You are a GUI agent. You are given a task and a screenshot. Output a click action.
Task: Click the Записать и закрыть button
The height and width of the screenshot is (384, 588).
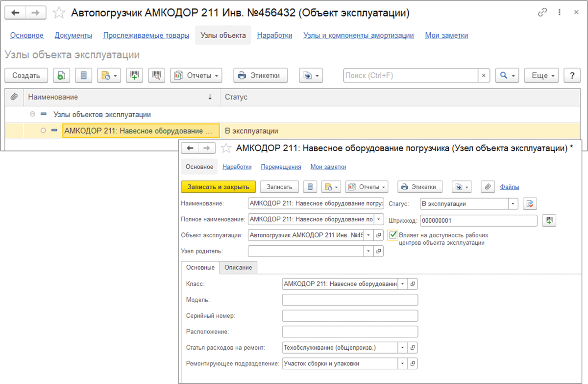coord(218,187)
